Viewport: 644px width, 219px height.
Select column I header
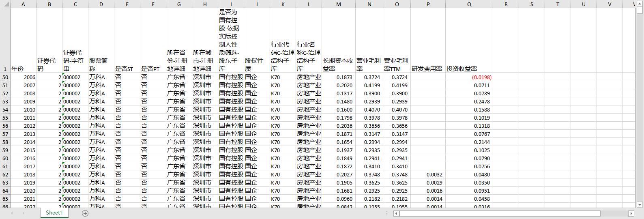pyautogui.click(x=231, y=4)
